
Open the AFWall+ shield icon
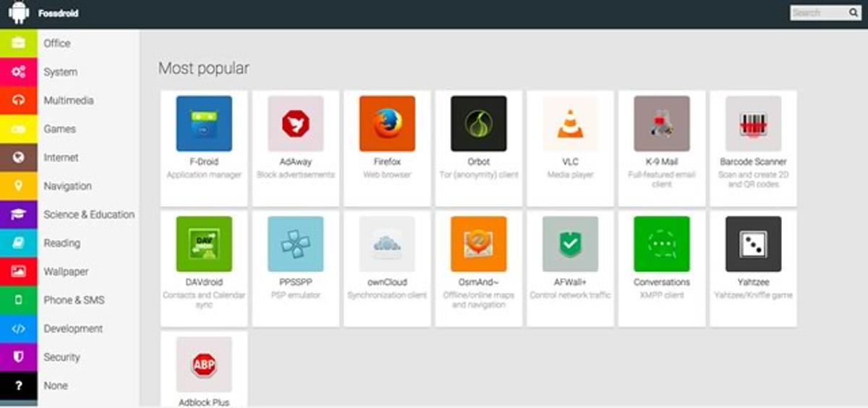570,244
